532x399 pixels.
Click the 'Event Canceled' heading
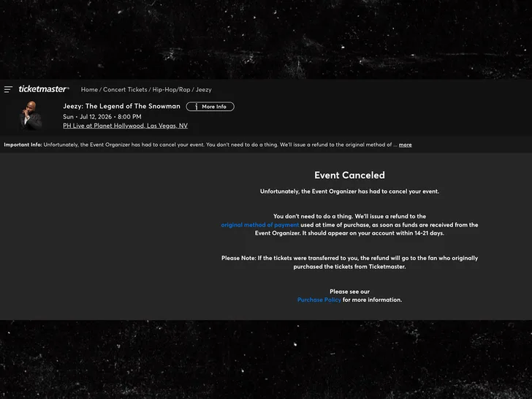coord(349,175)
